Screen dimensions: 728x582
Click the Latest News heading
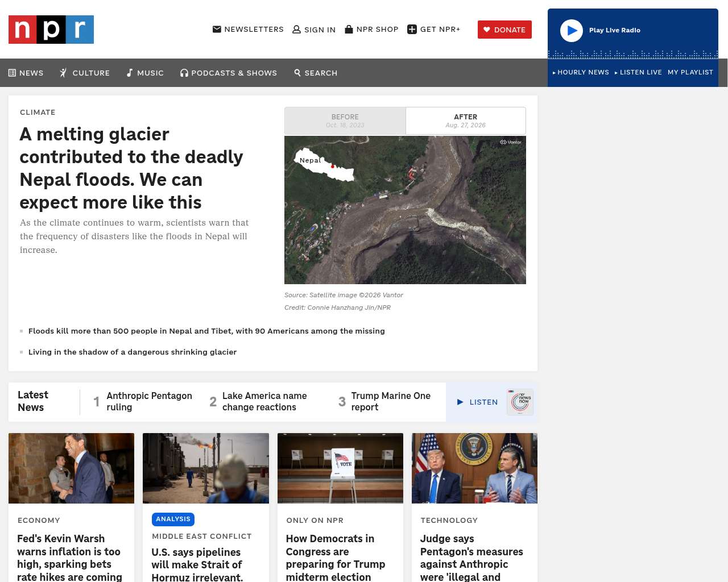tap(33, 401)
